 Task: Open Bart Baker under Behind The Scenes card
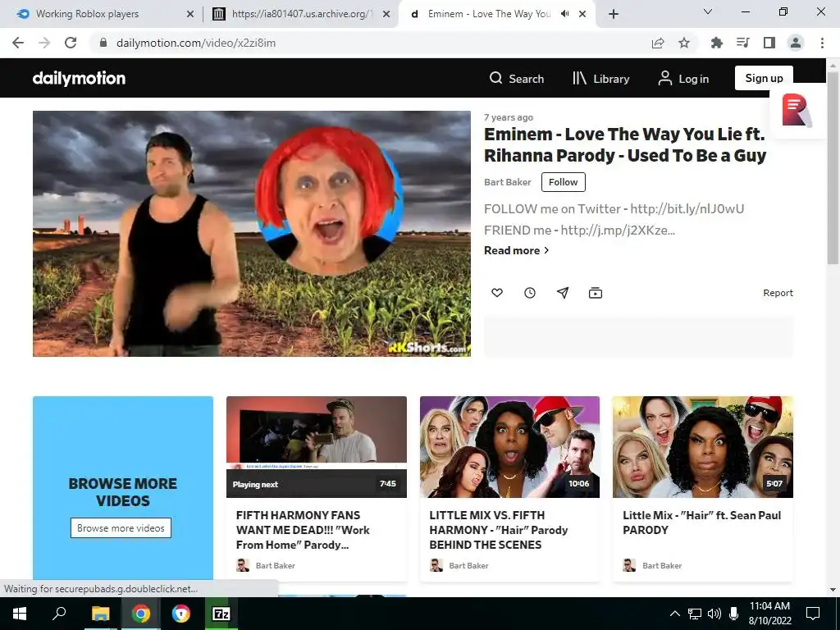click(x=468, y=566)
